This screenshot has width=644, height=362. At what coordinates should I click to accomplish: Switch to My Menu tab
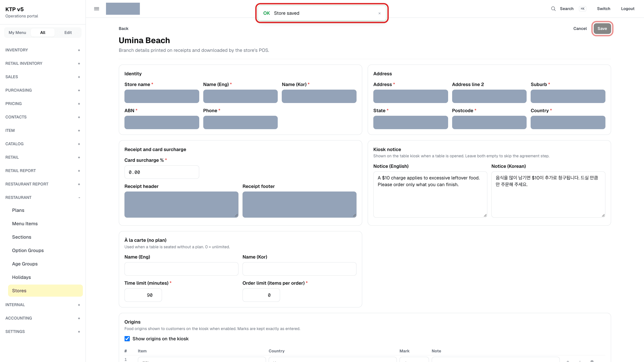[x=17, y=32]
